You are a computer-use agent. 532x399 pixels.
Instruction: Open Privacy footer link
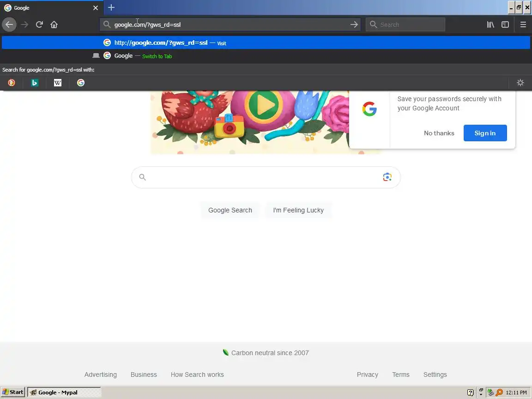click(368, 375)
